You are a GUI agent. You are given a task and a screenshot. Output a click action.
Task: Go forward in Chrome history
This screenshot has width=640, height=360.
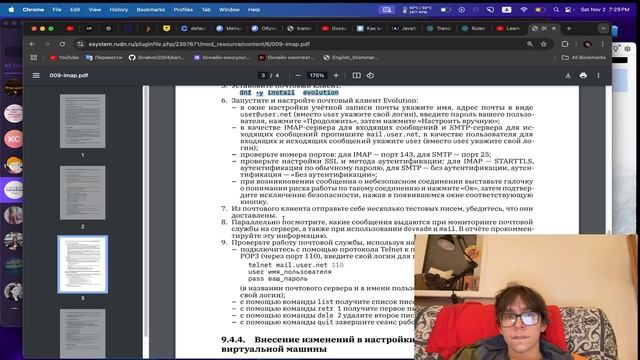tap(47, 44)
